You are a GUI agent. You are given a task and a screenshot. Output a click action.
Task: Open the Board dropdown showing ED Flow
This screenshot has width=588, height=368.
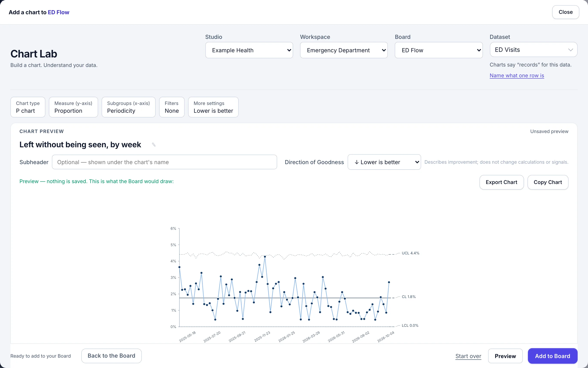(x=438, y=50)
